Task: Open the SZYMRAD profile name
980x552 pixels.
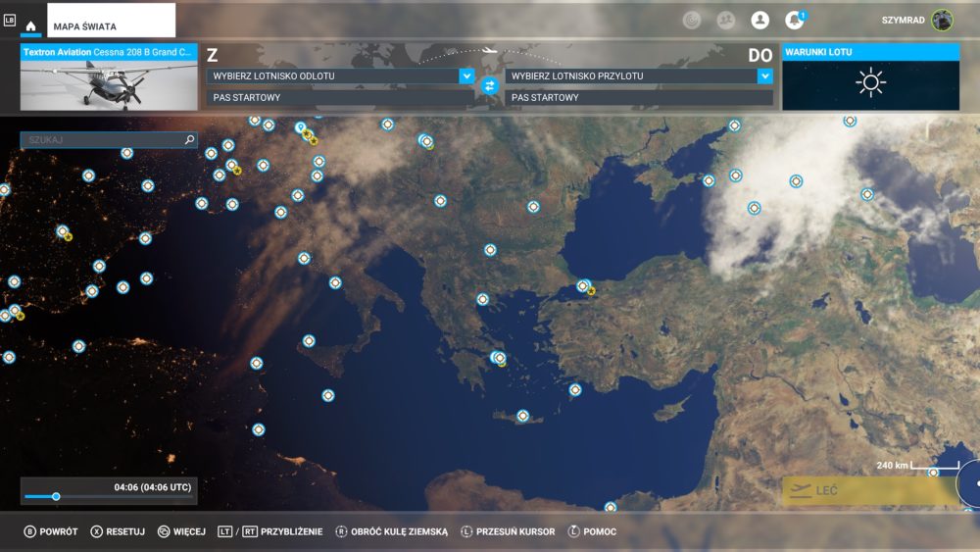Action: coord(904,20)
